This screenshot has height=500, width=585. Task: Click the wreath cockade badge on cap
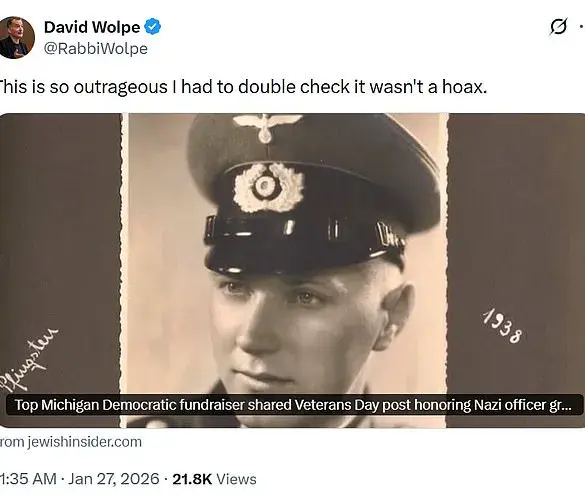268,187
